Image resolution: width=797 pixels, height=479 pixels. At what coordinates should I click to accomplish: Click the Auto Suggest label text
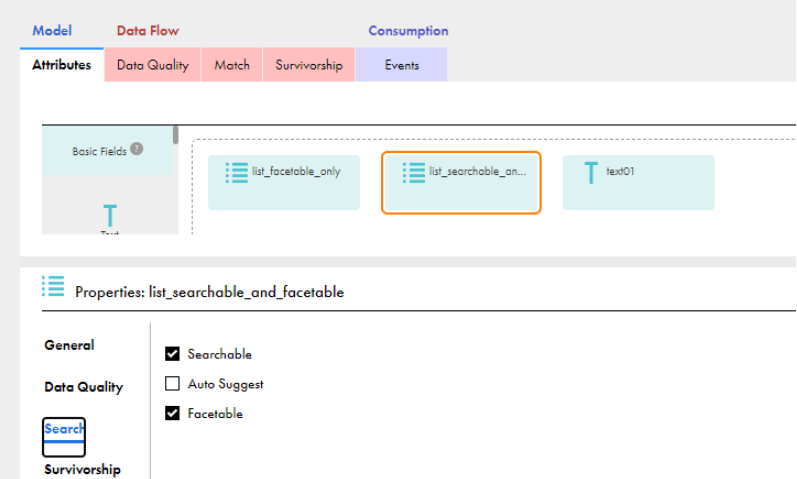pyautogui.click(x=226, y=384)
